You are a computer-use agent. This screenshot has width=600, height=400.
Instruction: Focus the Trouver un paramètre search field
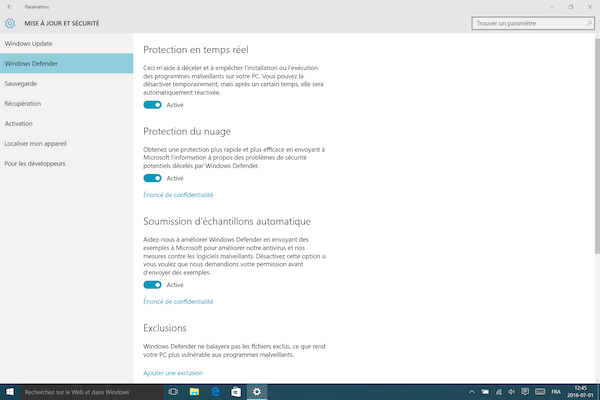click(533, 23)
